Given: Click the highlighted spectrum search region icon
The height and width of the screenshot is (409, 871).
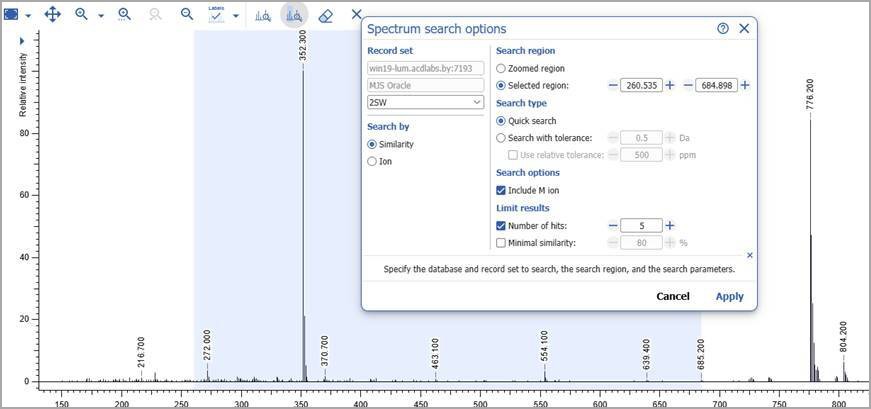Looking at the screenshot, I should (294, 15).
